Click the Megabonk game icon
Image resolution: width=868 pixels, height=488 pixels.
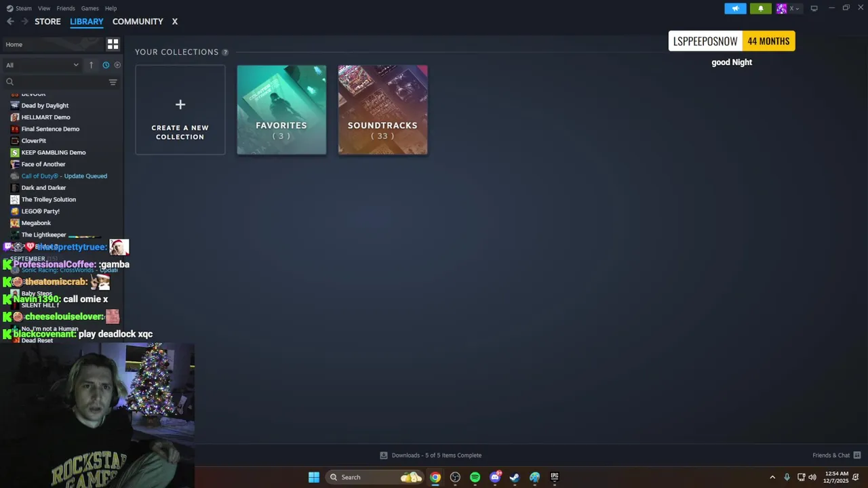[15, 223]
